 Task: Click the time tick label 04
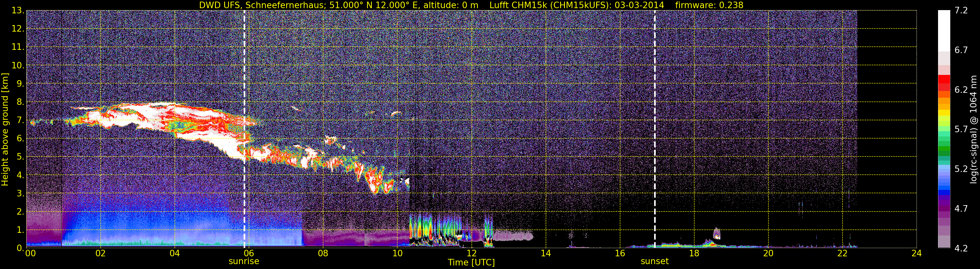coord(175,253)
